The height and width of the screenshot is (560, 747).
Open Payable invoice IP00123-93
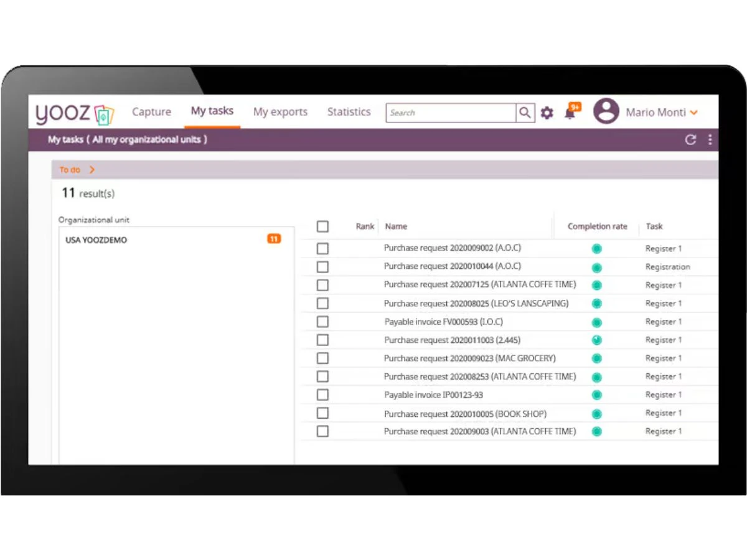434,395
